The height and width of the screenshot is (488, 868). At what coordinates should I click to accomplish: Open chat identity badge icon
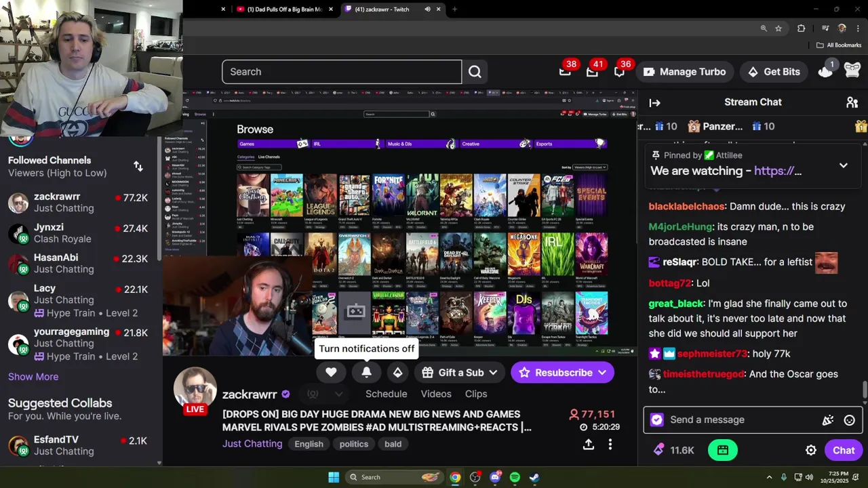point(656,420)
